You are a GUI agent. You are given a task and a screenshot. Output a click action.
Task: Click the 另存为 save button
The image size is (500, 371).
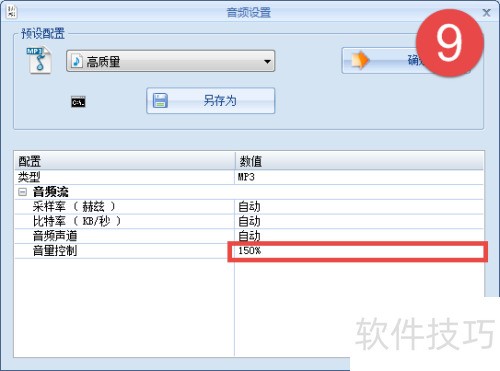[211, 101]
